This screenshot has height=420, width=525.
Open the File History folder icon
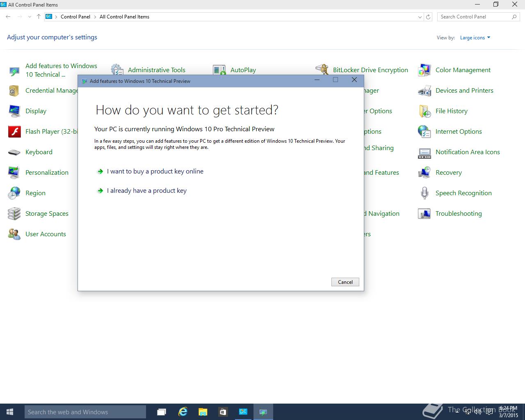(425, 111)
